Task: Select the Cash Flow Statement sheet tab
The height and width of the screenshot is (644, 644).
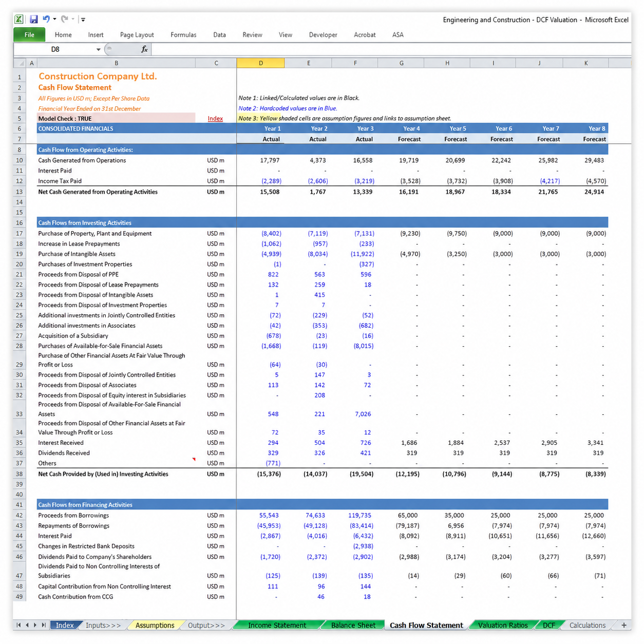Action: click(426, 625)
